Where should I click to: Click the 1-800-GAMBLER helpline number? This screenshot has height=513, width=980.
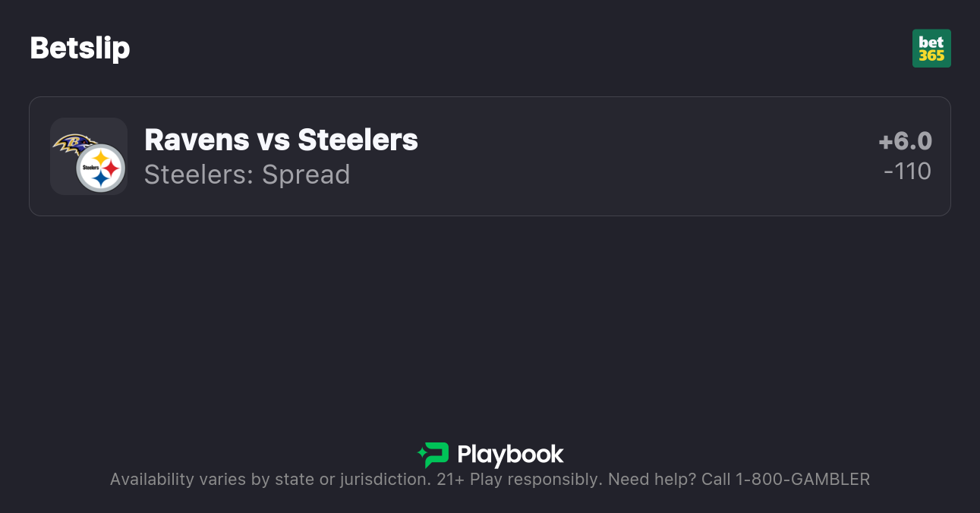tap(802, 480)
